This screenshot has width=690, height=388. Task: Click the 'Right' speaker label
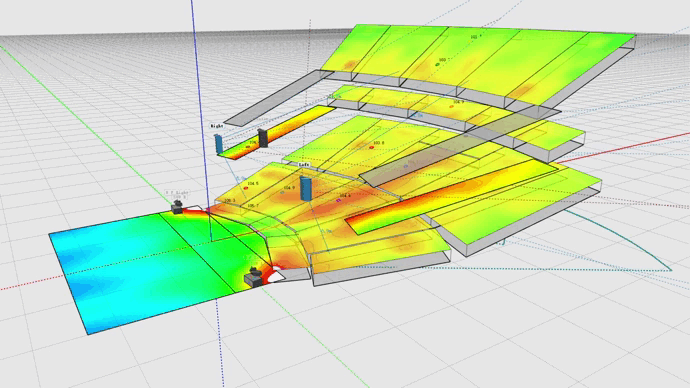217,126
